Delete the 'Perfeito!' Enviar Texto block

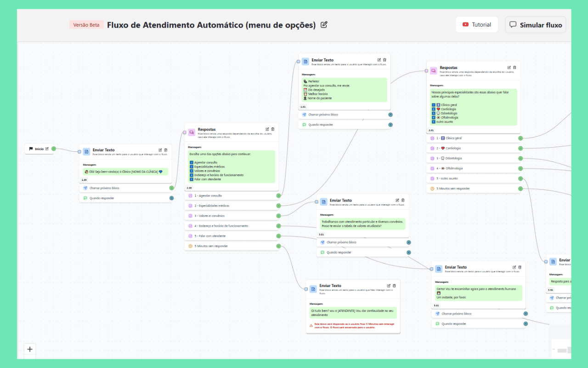click(384, 60)
